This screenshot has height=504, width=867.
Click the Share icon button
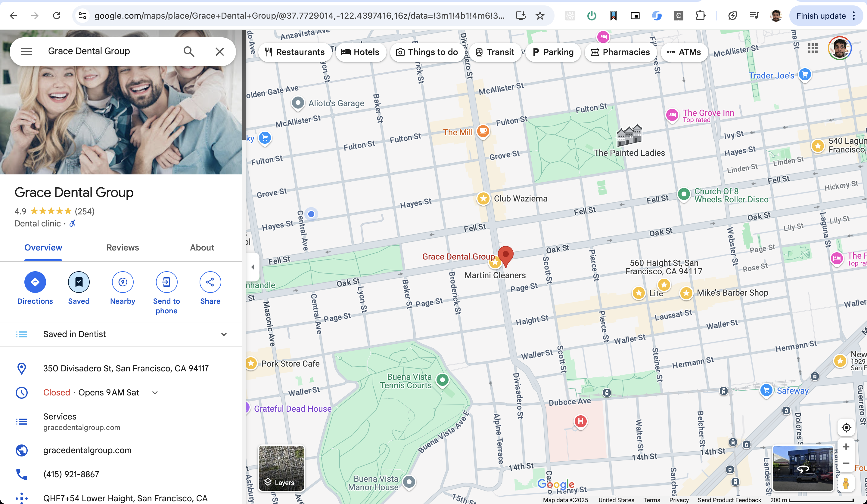point(210,282)
